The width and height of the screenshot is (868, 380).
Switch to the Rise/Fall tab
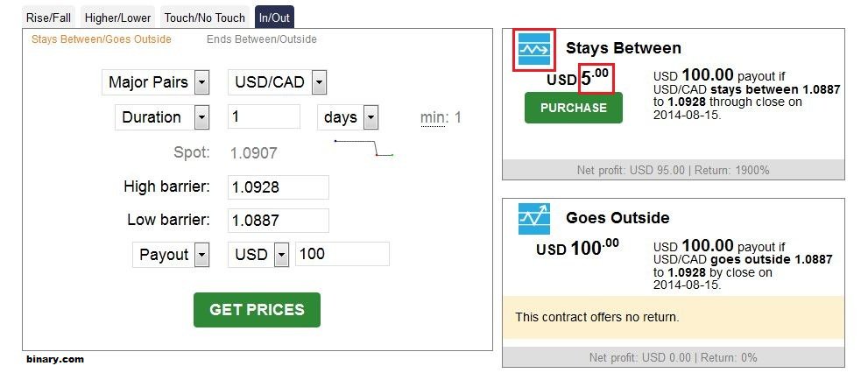(x=49, y=18)
